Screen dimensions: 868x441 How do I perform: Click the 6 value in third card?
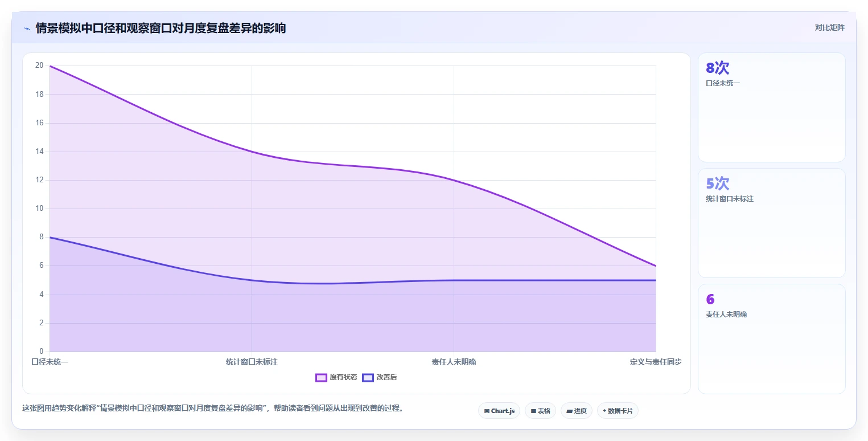(710, 299)
